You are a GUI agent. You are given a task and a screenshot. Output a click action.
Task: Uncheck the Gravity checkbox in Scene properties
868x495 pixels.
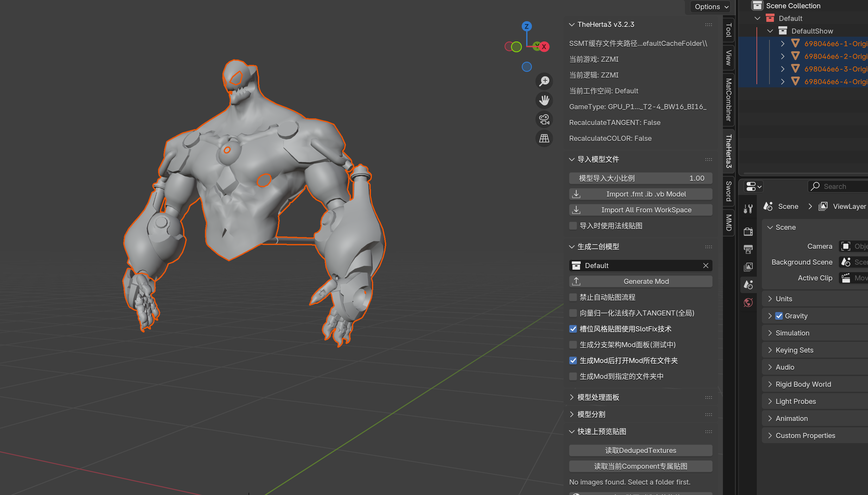pos(780,316)
